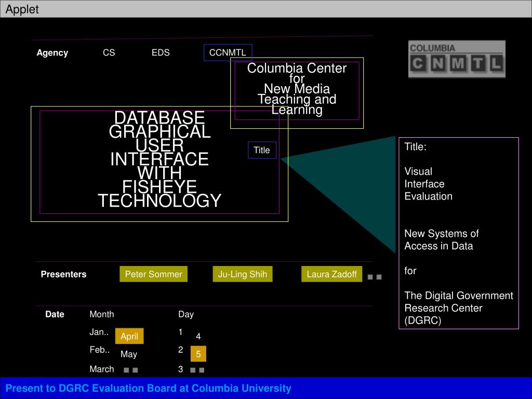This screenshot has width=532, height=399.
Task: Select day 2
Action: click(180, 350)
